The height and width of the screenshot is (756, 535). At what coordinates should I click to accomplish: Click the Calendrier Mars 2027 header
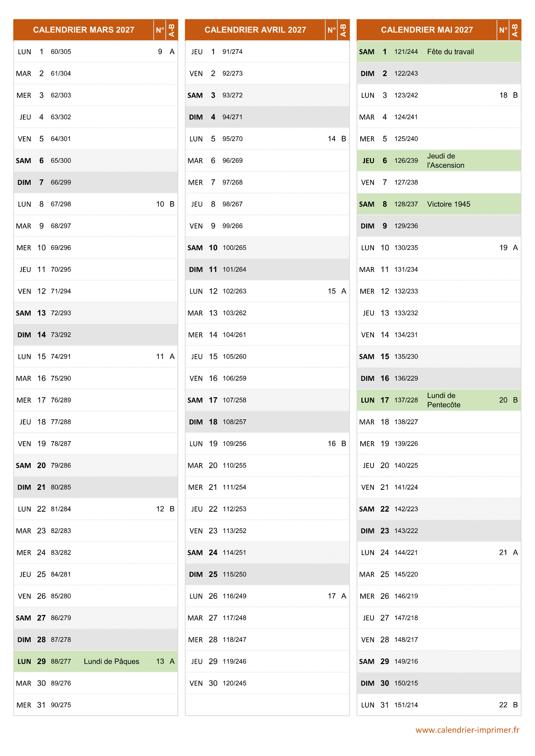84,30
